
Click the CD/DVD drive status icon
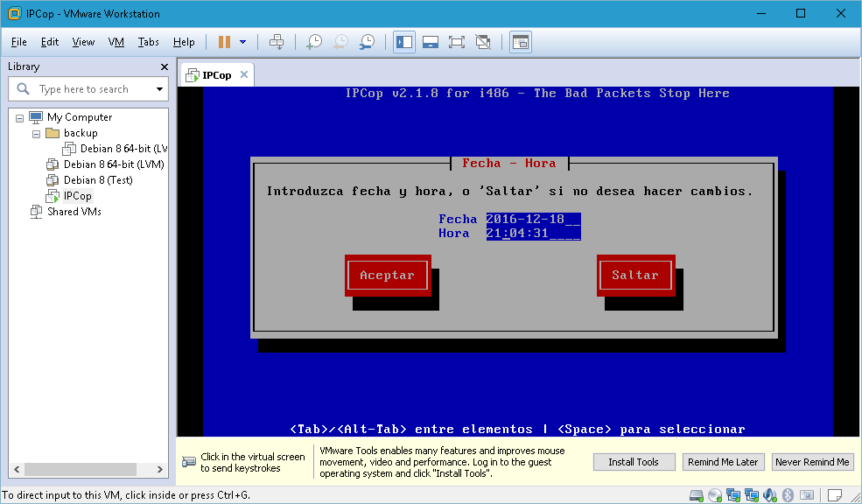714,495
